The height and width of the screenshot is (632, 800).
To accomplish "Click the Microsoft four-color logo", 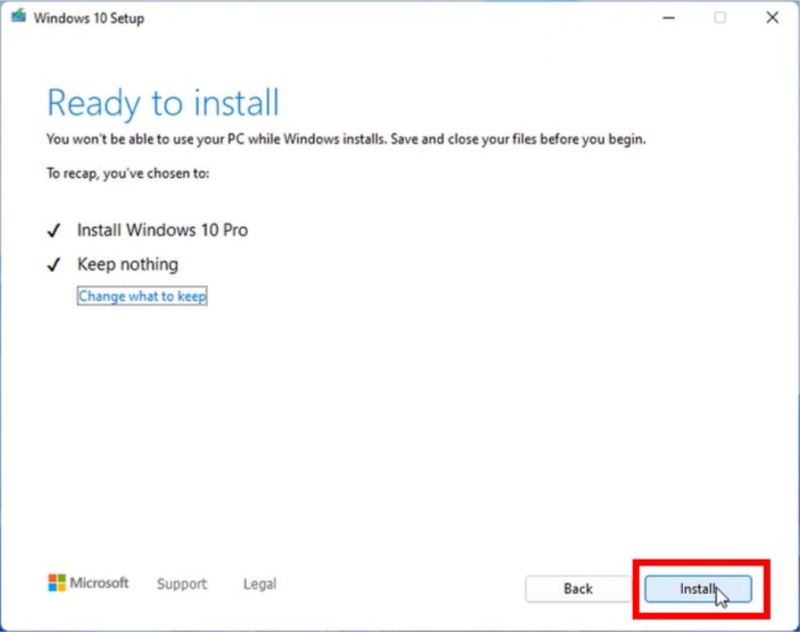I will [x=57, y=583].
